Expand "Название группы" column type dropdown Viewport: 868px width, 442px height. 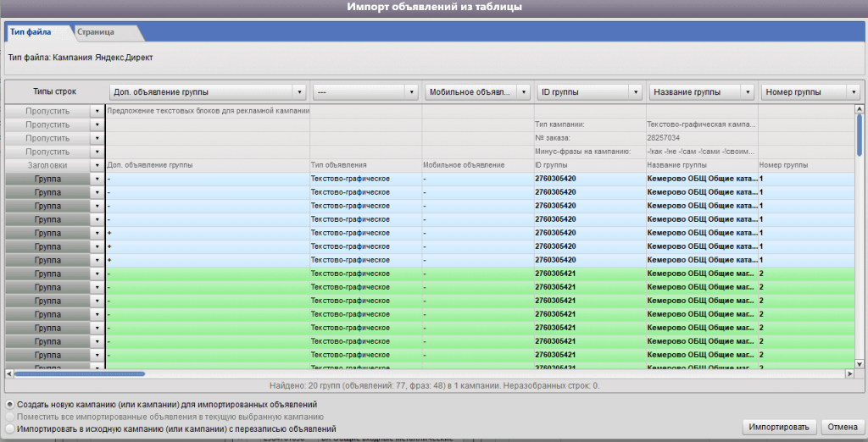pos(747,91)
